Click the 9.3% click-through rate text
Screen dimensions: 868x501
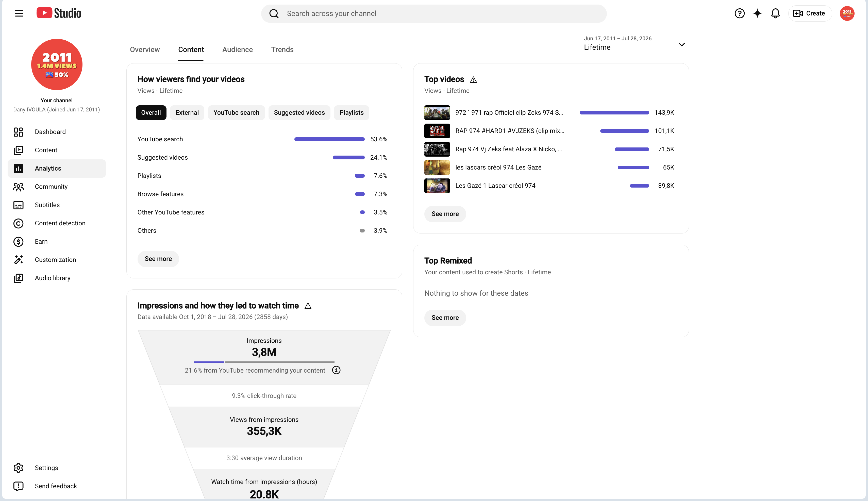coord(264,396)
